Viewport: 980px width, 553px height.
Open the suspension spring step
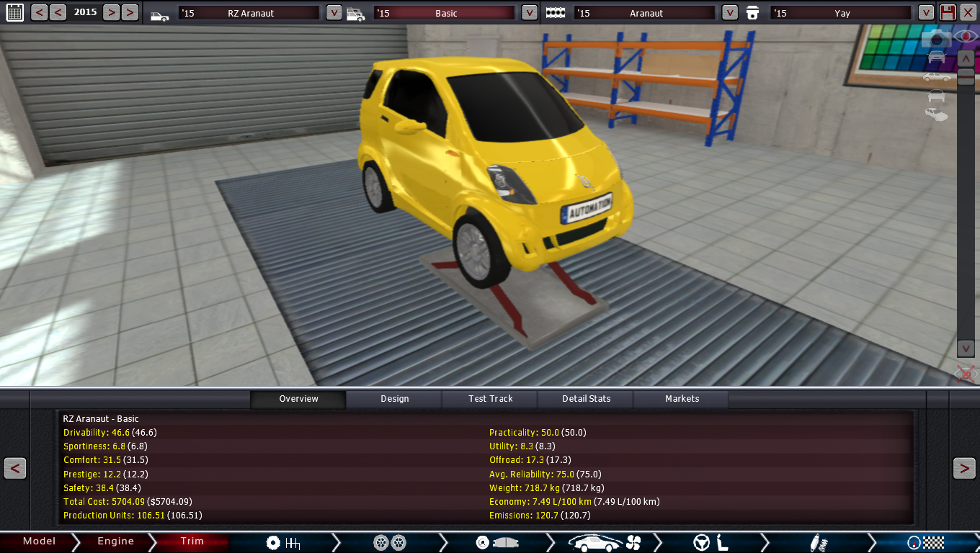click(819, 542)
